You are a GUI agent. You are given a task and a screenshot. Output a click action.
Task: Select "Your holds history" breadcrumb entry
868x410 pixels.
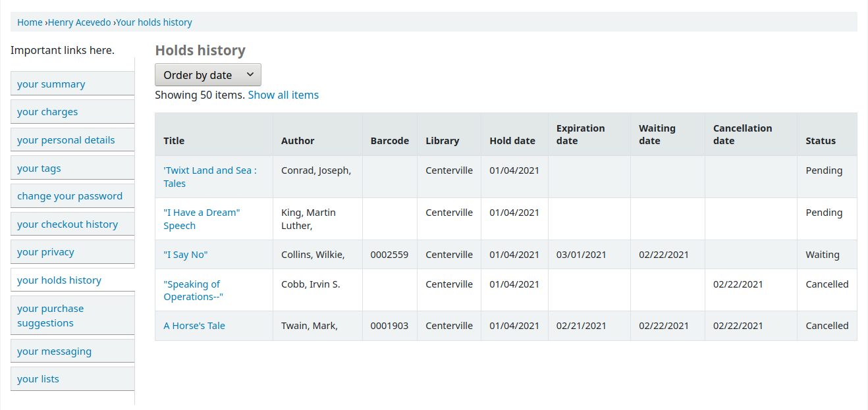coord(153,22)
